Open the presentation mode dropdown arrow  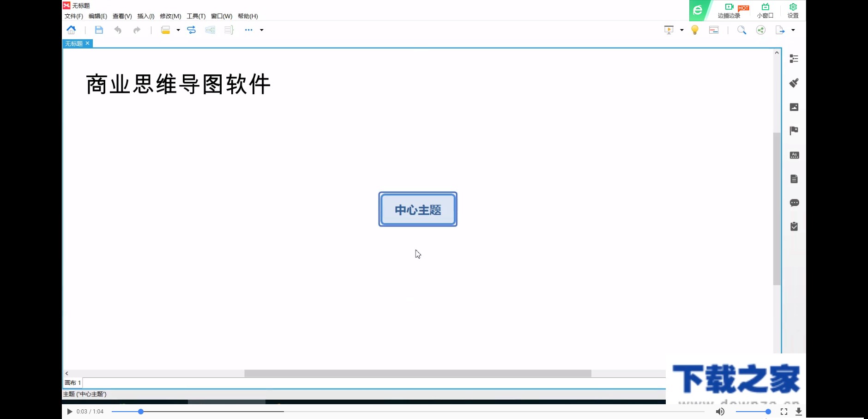pyautogui.click(x=681, y=30)
